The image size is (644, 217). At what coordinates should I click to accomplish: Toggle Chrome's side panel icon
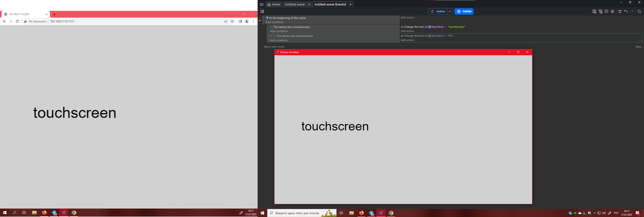click(240, 21)
